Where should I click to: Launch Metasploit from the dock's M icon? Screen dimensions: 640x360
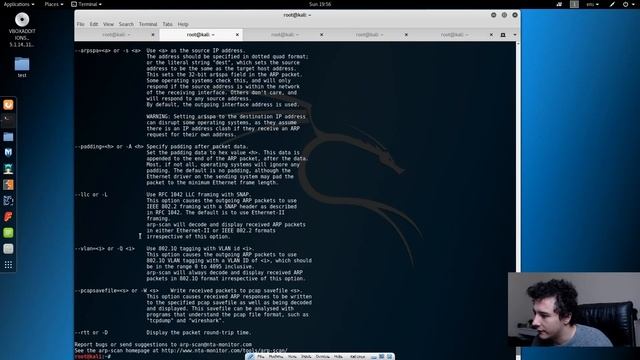(x=8, y=153)
